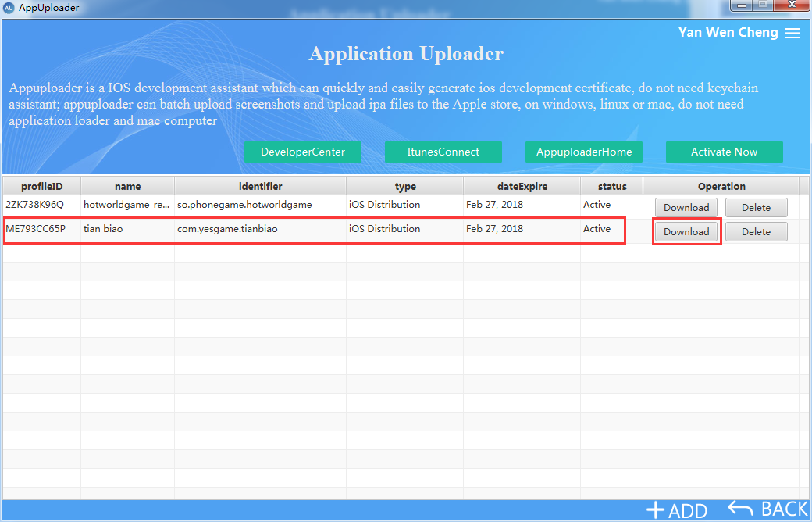Click the Yan Wen Cheng account name
812x522 pixels.
(x=728, y=33)
